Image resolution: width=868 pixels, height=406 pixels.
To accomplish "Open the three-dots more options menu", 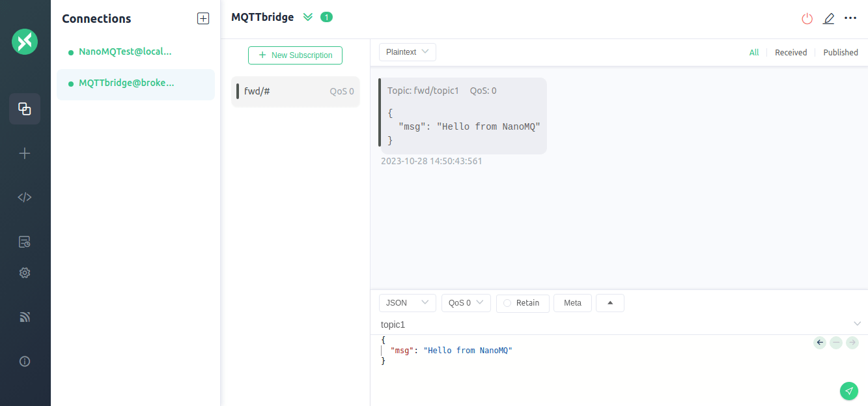I will pyautogui.click(x=850, y=18).
